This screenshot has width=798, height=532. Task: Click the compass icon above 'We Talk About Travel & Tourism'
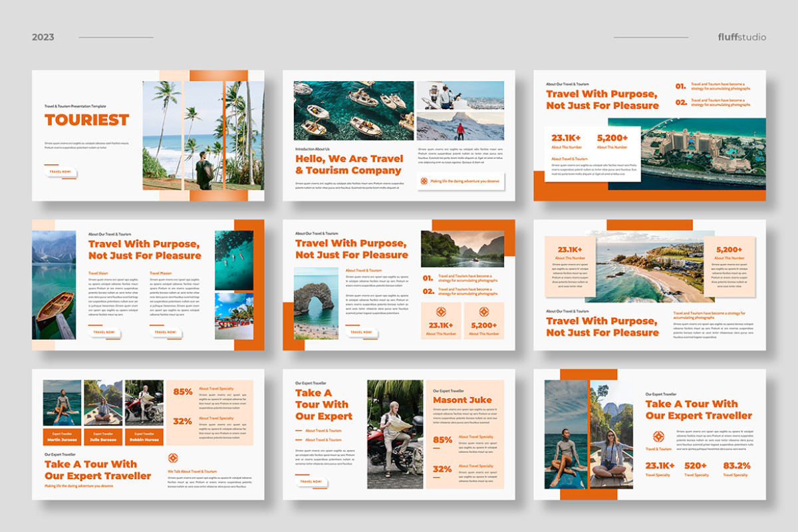click(173, 458)
